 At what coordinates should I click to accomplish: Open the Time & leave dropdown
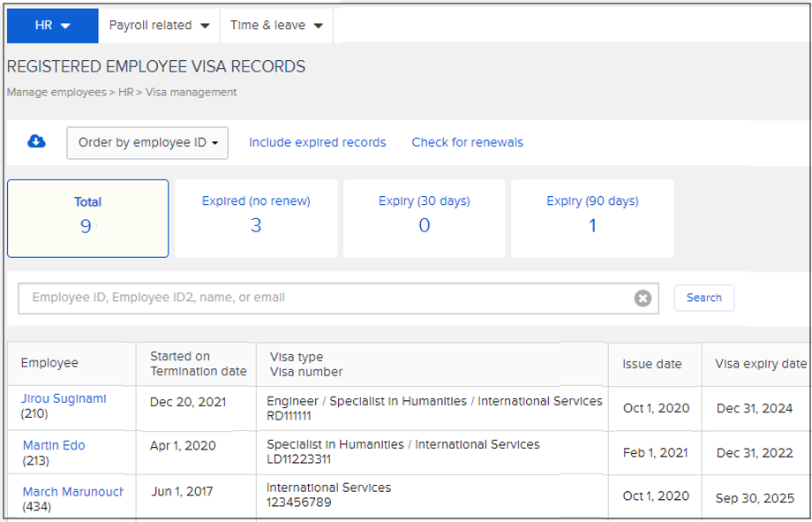click(x=275, y=25)
